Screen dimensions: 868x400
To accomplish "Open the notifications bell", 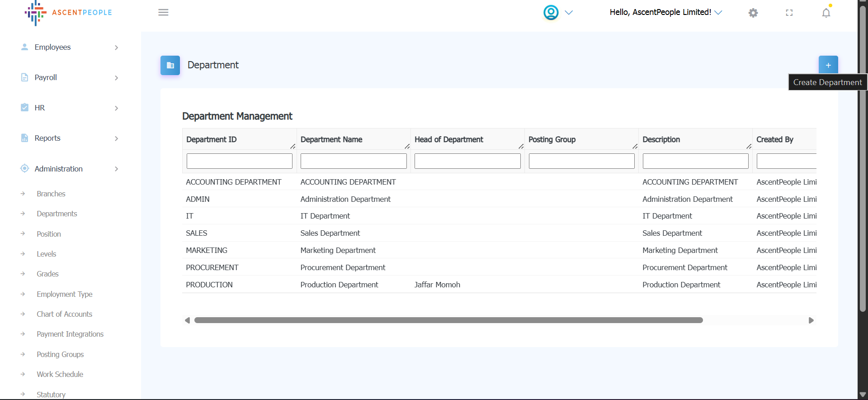I will coord(826,13).
